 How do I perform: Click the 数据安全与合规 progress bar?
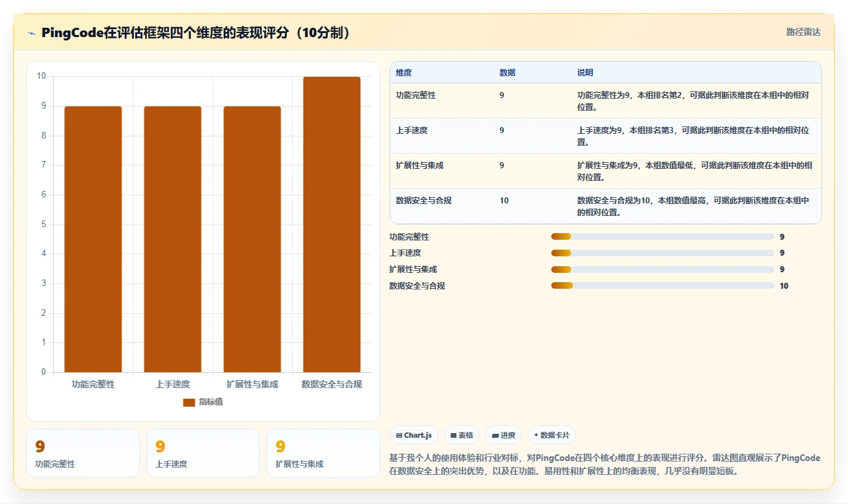tap(662, 285)
